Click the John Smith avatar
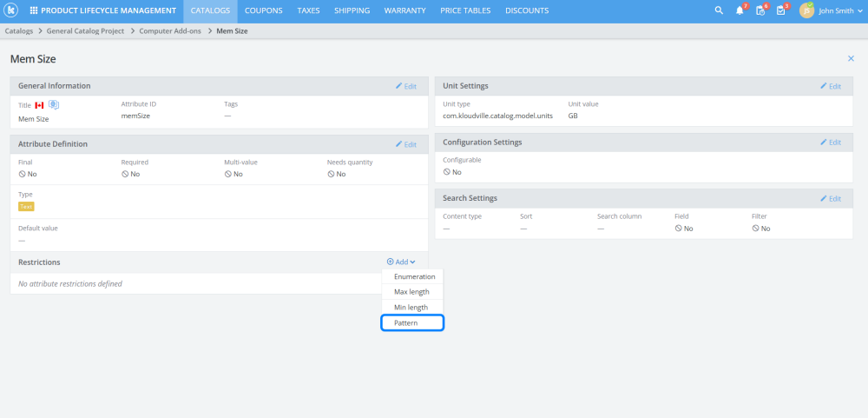The width and height of the screenshot is (868, 418). coord(806,10)
